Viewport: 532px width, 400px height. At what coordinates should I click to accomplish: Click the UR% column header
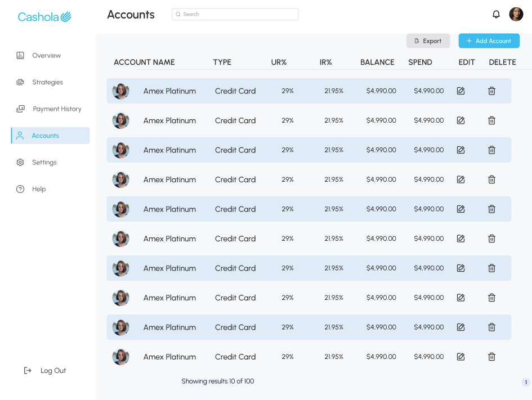[x=279, y=62]
